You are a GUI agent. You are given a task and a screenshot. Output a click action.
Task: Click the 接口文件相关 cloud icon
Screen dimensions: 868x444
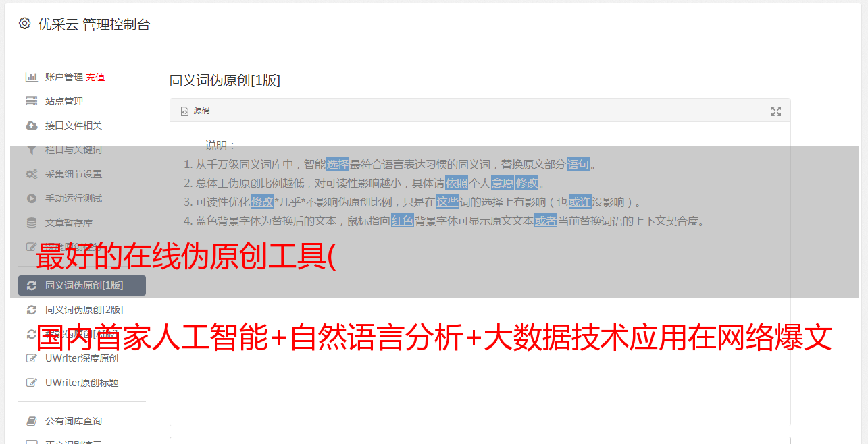pyautogui.click(x=31, y=126)
